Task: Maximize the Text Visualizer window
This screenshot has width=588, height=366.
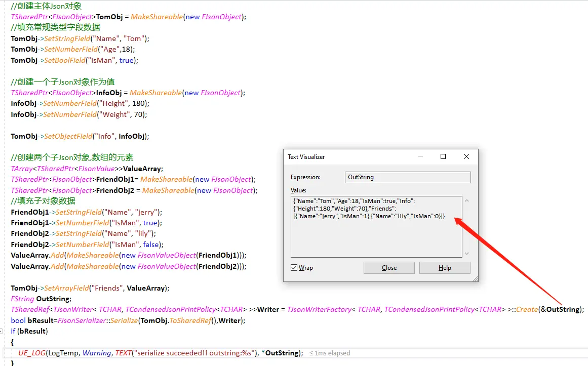Action: (443, 156)
